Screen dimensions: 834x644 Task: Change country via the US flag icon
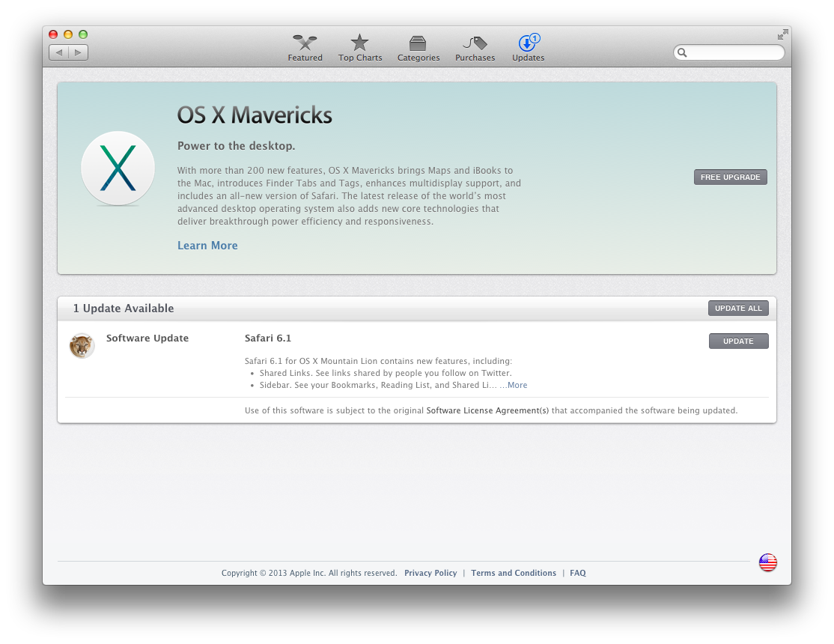click(x=767, y=562)
